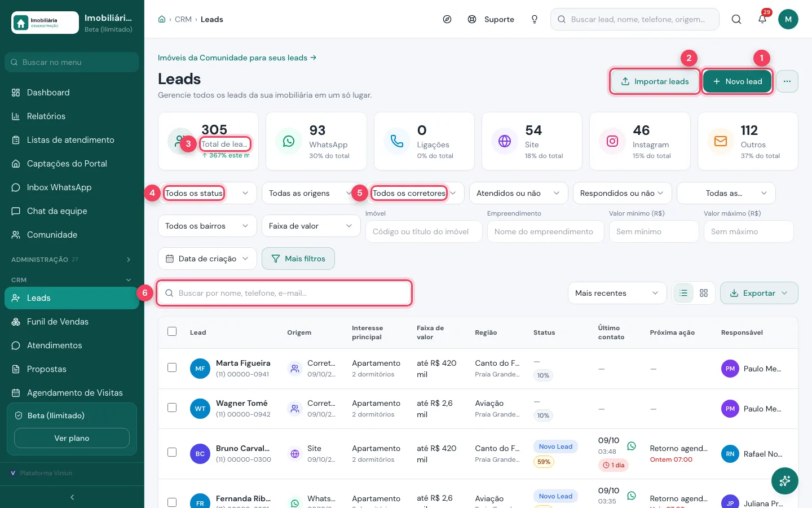Open the user avatar M
812x508 pixels.
[x=788, y=19]
